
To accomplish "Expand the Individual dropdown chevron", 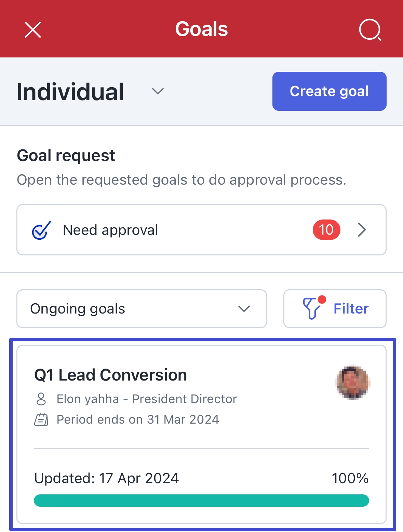I will (158, 91).
